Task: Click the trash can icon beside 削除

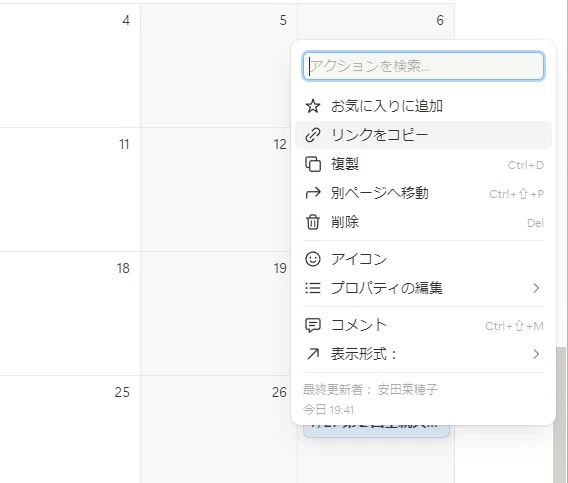Action: click(x=313, y=222)
